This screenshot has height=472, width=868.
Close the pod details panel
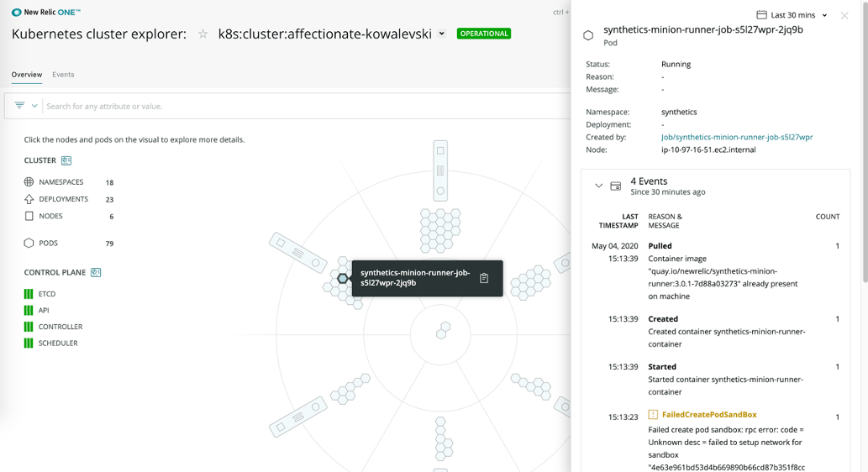pos(844,15)
